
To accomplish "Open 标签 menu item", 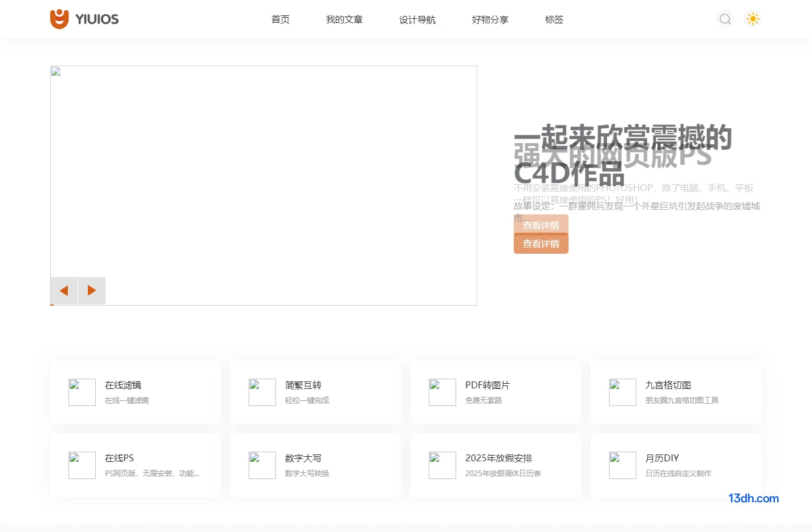I will 554,19.
